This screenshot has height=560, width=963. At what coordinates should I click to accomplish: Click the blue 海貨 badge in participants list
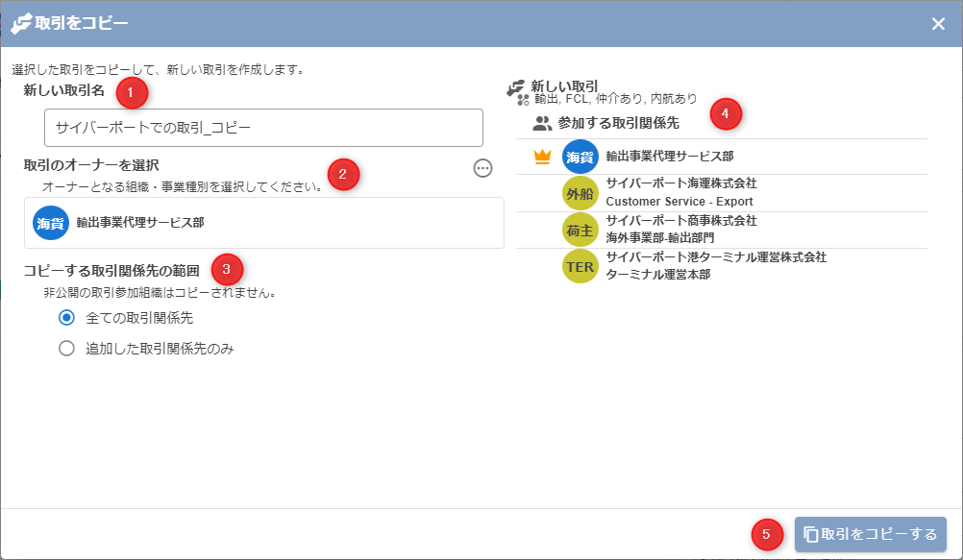(x=580, y=156)
